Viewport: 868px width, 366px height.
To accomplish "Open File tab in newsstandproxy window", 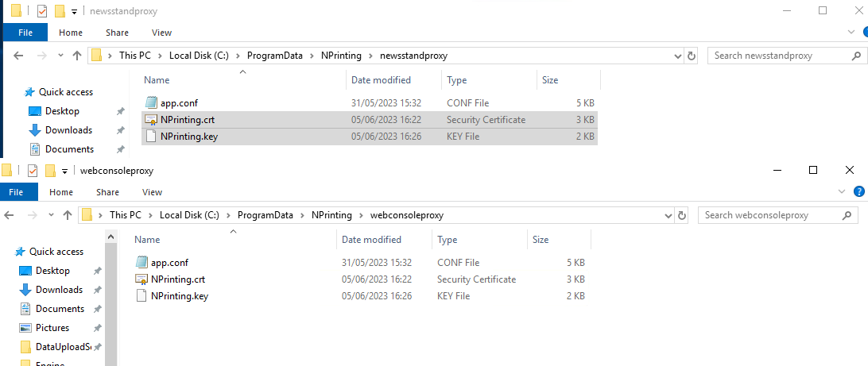I will [x=25, y=33].
